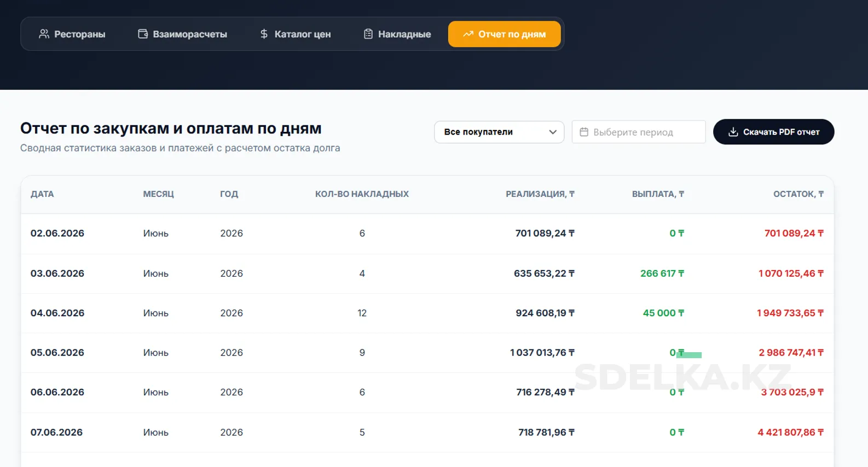Click invoice count 9 for 05.06.2026
The height and width of the screenshot is (467, 868).
click(x=362, y=353)
